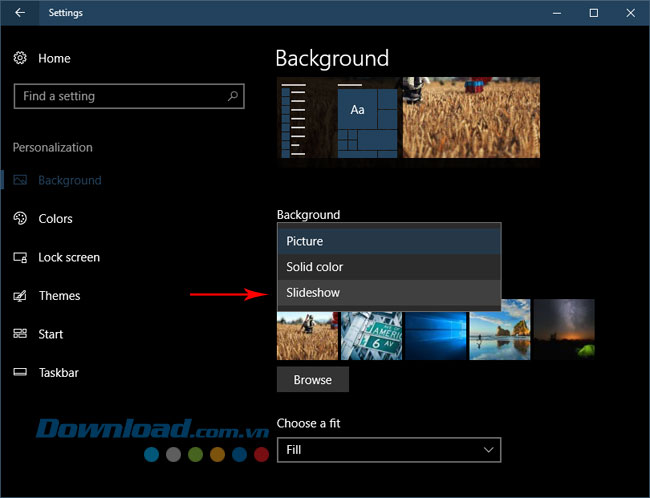Click the back arrow in title bar

pyautogui.click(x=20, y=13)
